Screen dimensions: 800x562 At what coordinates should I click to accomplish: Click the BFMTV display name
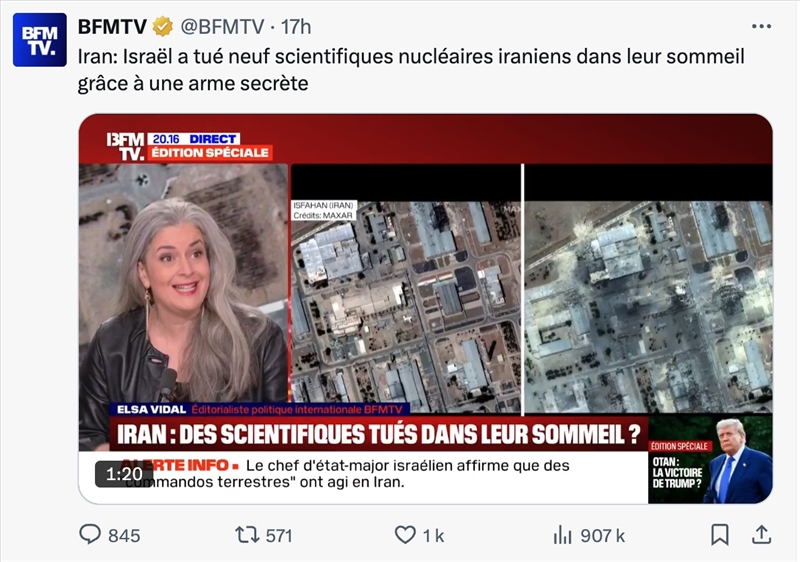pos(112,27)
